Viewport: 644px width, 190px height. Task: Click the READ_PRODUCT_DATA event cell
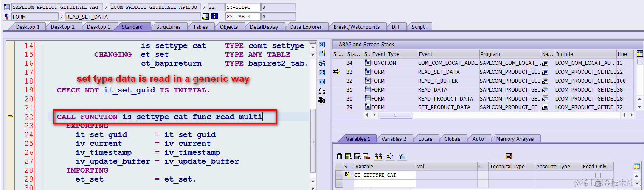click(448, 98)
